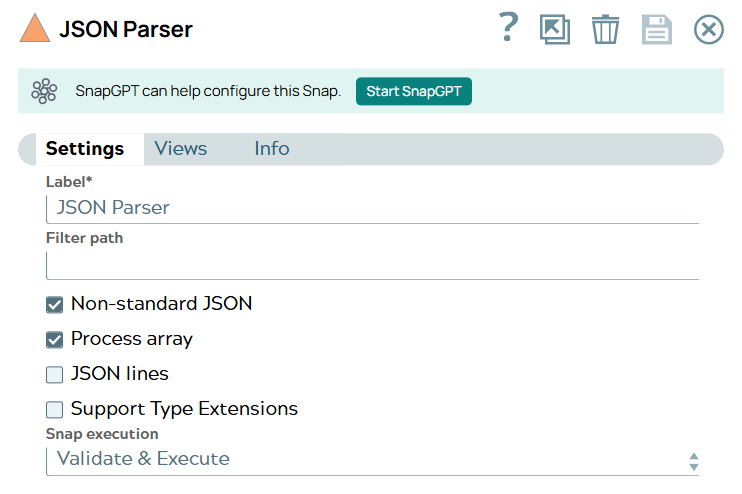The height and width of the screenshot is (494, 742).
Task: Start SnapGPT assistant
Action: [413, 91]
